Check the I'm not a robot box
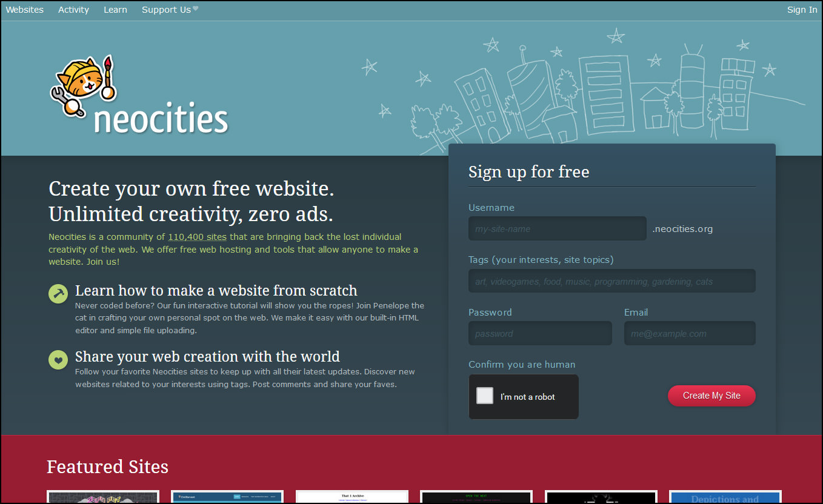 tap(485, 396)
